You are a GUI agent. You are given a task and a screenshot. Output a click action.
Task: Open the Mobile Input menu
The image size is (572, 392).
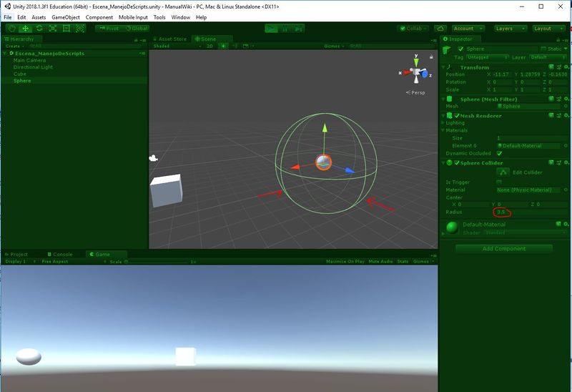133,17
